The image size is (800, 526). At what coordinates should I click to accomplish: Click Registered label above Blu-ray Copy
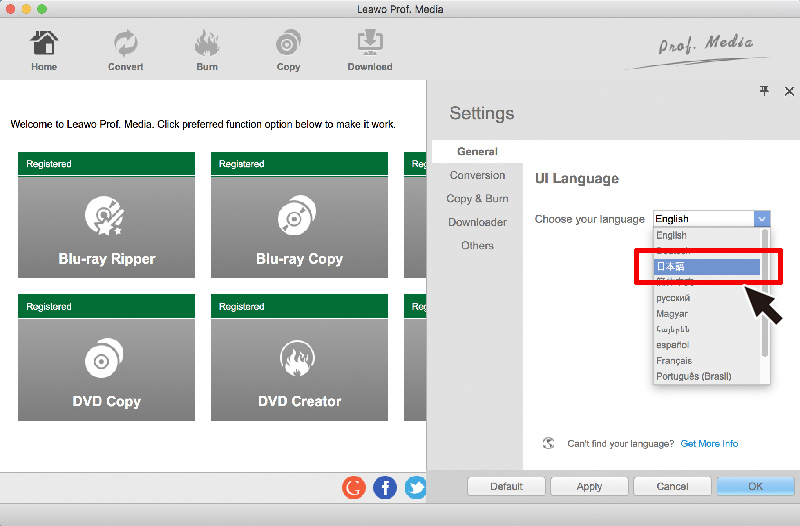[242, 164]
